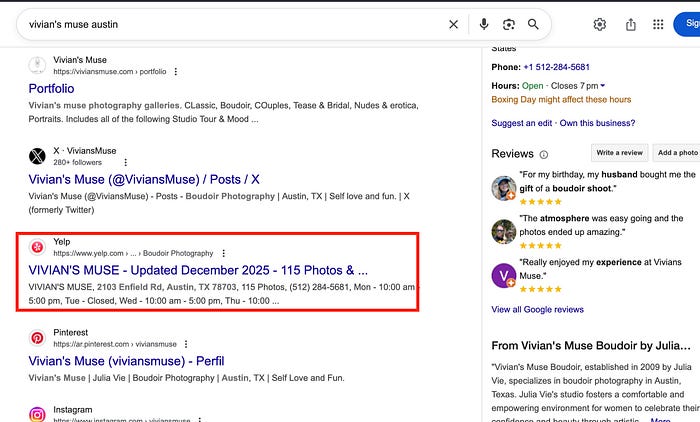Viewport: 700px width, 422px height.
Task: Open three-dot menu for the Instagram result
Action: [200, 420]
